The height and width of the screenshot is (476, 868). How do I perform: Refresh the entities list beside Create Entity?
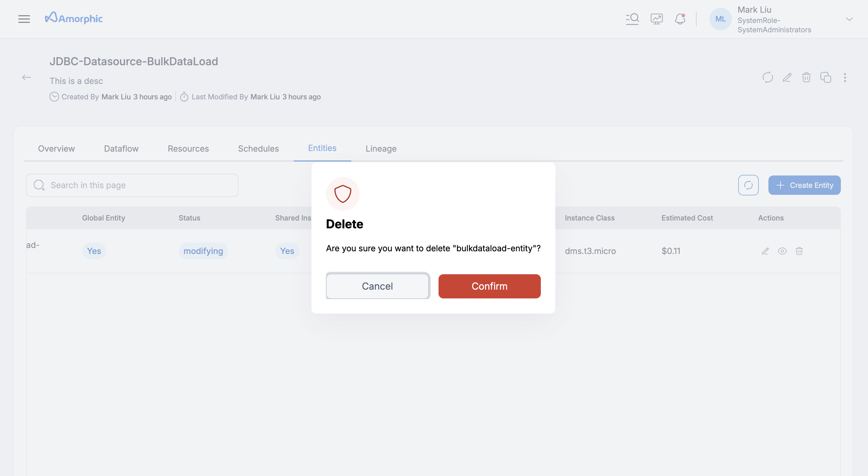(748, 185)
